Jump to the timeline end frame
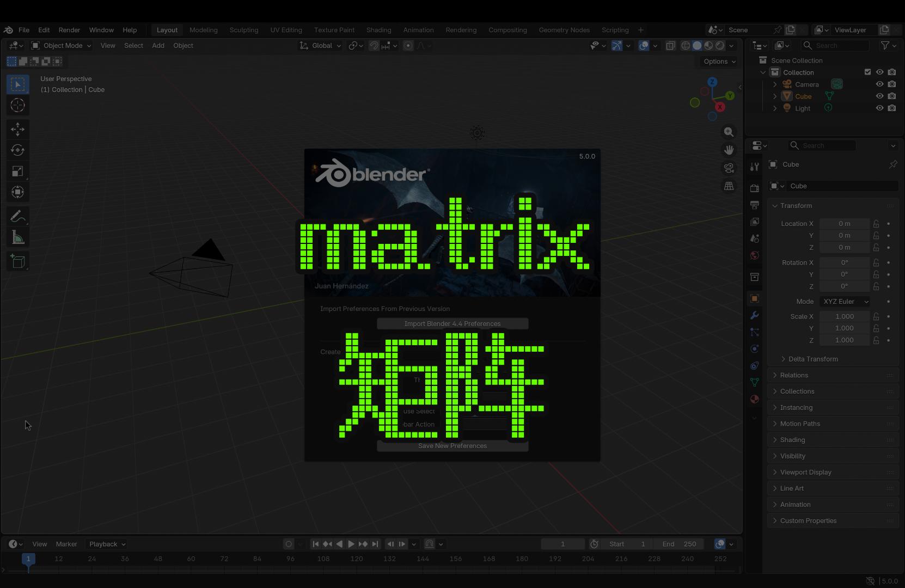Viewport: 905px width, 588px height. pyautogui.click(x=375, y=544)
